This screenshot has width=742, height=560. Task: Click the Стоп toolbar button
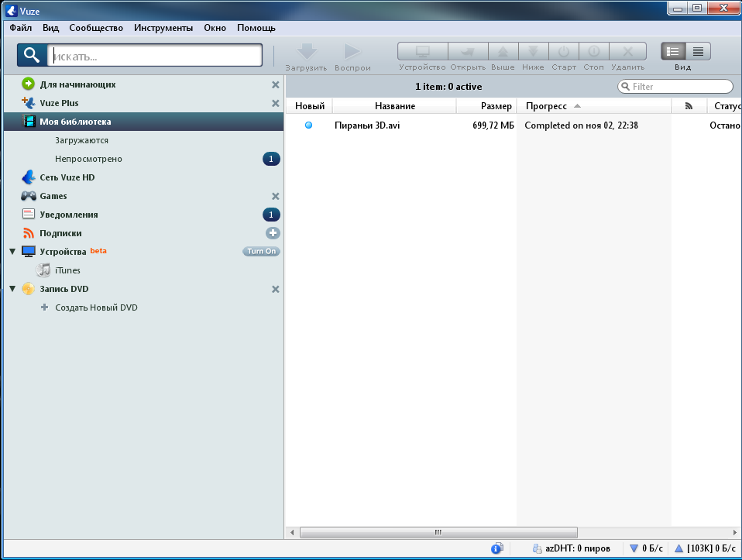click(594, 51)
